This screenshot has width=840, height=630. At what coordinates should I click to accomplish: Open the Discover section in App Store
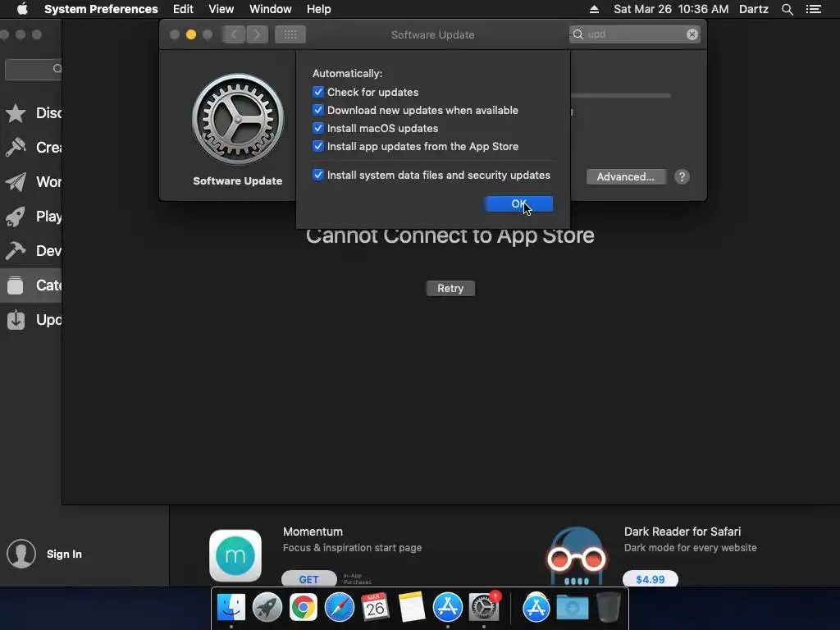[x=32, y=113]
